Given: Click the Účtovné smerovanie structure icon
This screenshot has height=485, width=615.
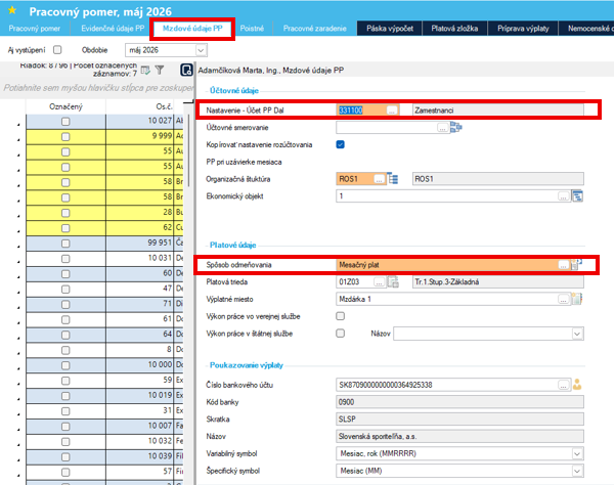Looking at the screenshot, I should (456, 127).
